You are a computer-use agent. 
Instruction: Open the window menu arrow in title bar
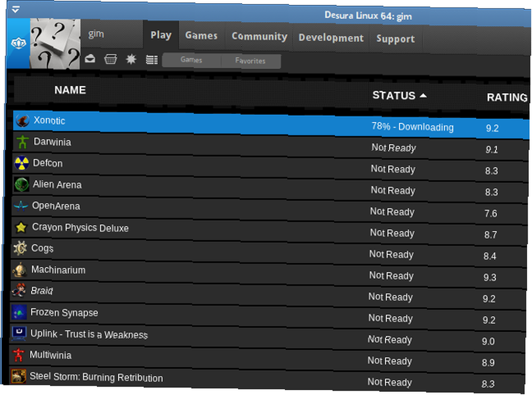(15, 10)
